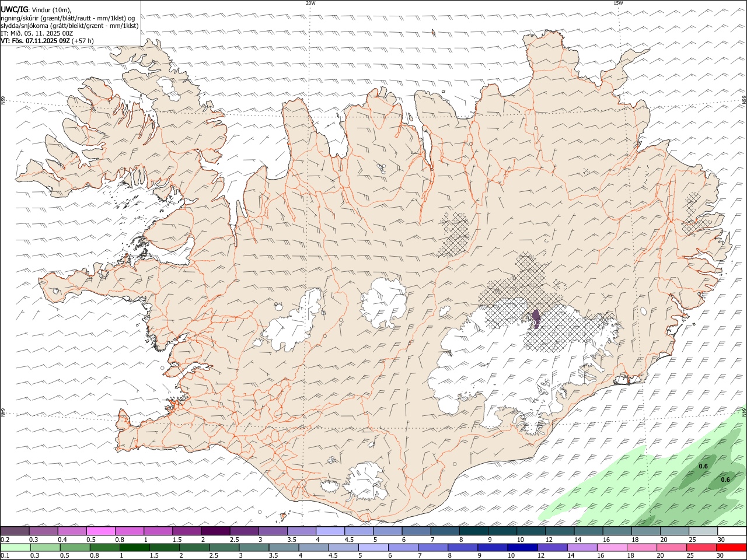Image resolution: width=747 pixels, height=560 pixels.
Task: Pick the darkest purple 2 snow legend swatch
Action: pyautogui.click(x=215, y=531)
